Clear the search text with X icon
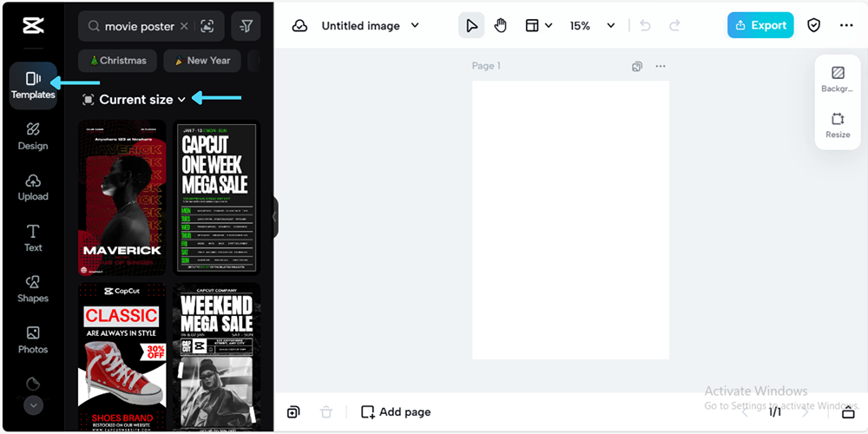 (184, 26)
